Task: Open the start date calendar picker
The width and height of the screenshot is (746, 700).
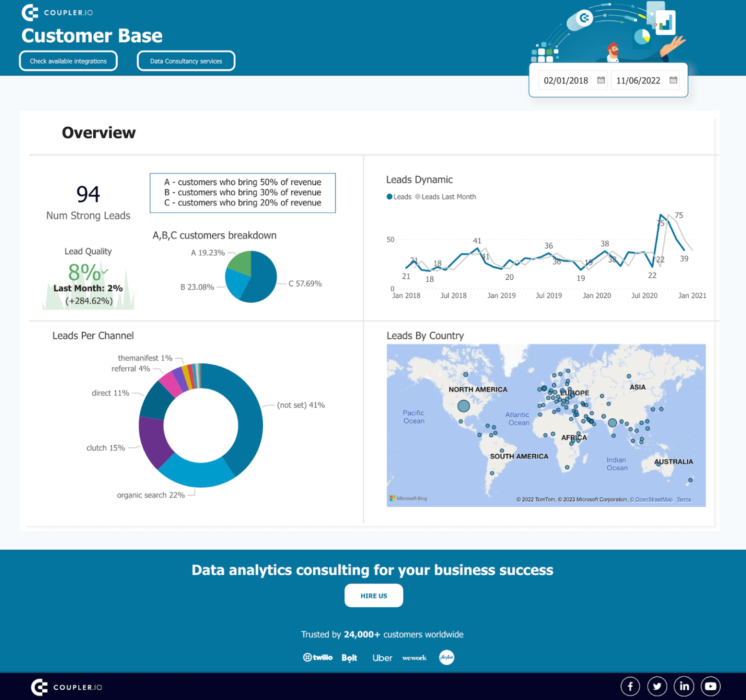Action: [x=601, y=80]
